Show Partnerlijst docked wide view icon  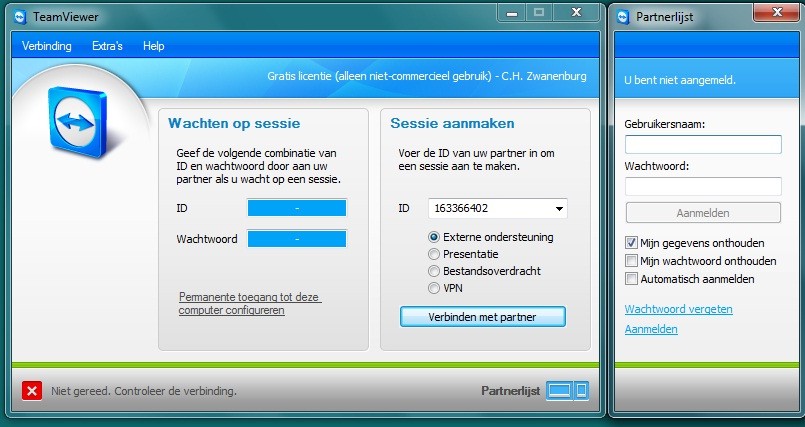tap(559, 391)
